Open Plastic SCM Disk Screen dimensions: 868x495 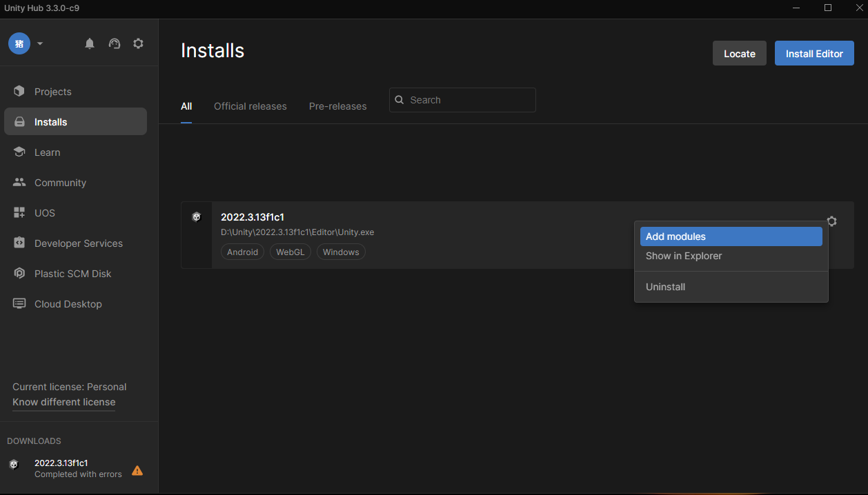tap(75, 274)
